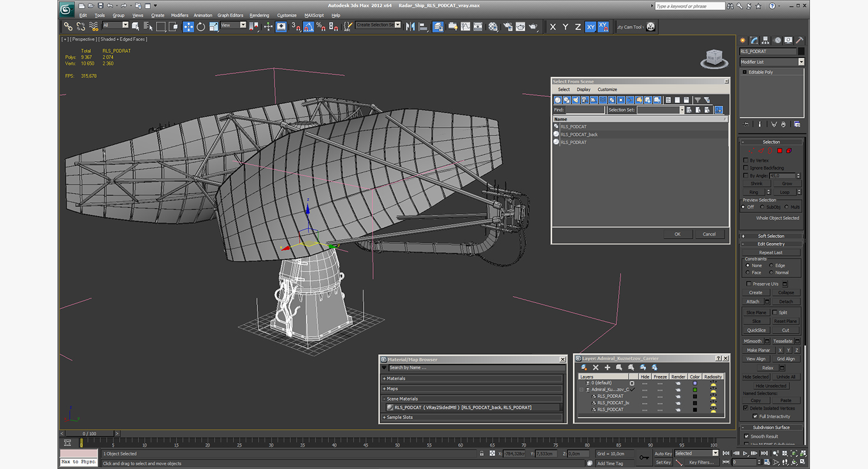Activate Select and Scale tool
The image size is (868, 469).
pyautogui.click(x=213, y=26)
